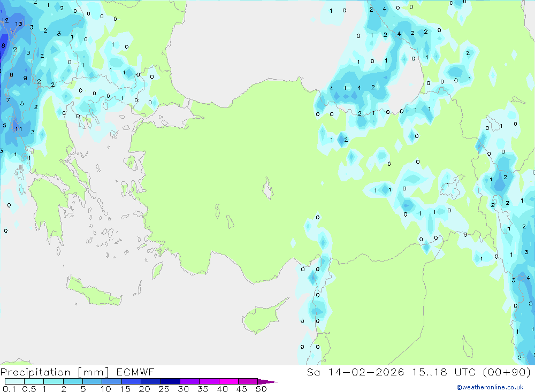Viewport: 535px width, 392px height.
Task: Click the legend label '20'
Action: (x=144, y=389)
